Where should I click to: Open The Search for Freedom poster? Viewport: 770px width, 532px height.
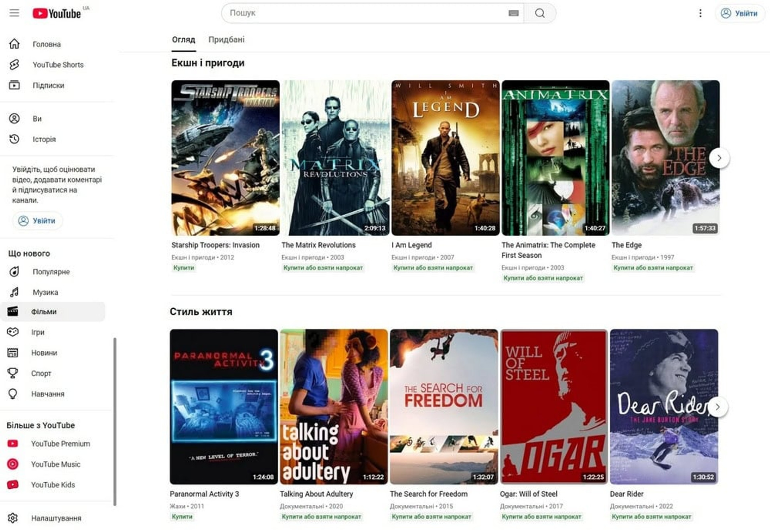[444, 407]
